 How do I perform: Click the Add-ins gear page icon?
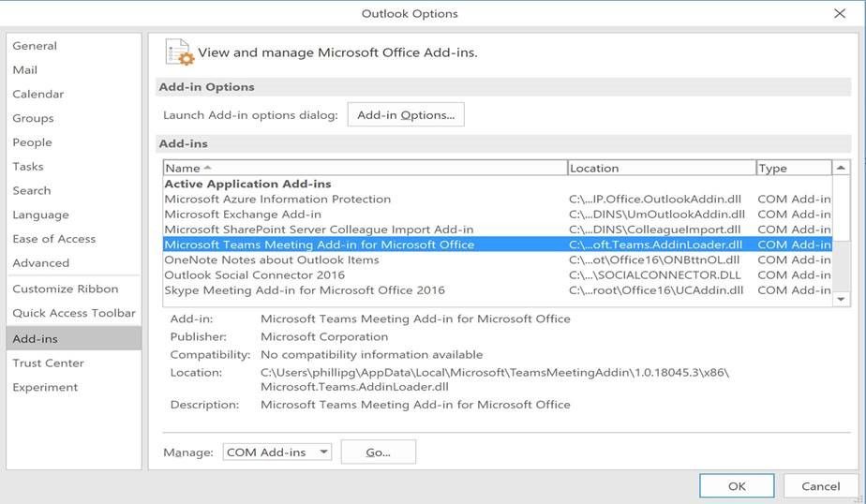[x=178, y=52]
